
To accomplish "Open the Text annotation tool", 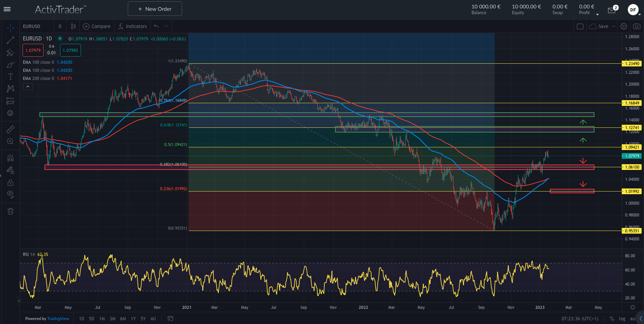I will click(10, 76).
